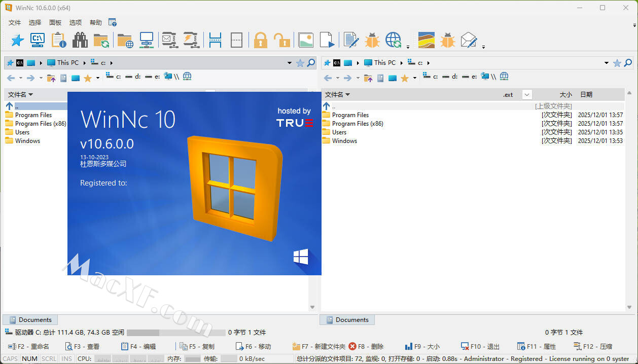The width and height of the screenshot is (638, 364).
Task: Toggle the CAPS status bar indicator
Action: coord(10,359)
